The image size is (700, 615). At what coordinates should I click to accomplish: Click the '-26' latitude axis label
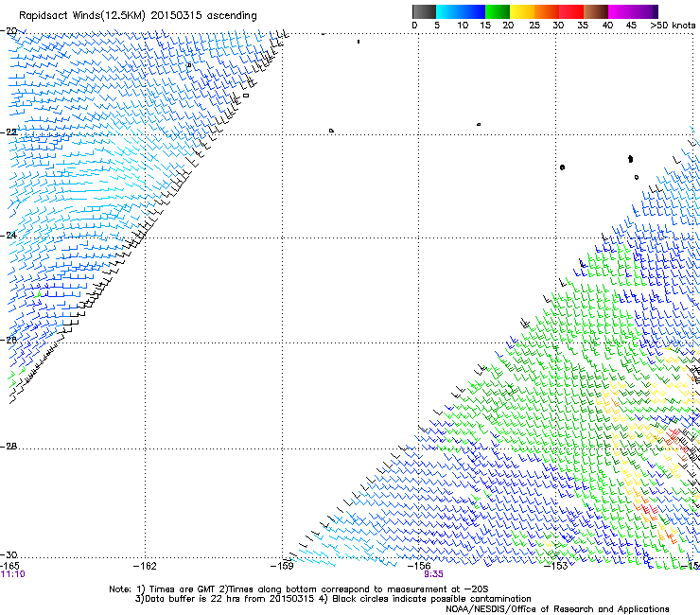9,340
